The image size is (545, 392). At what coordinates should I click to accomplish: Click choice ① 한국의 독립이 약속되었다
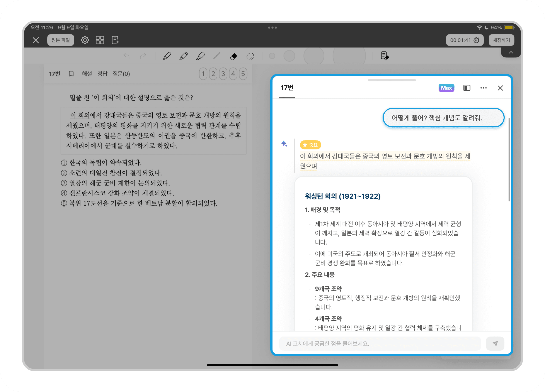[x=101, y=162]
